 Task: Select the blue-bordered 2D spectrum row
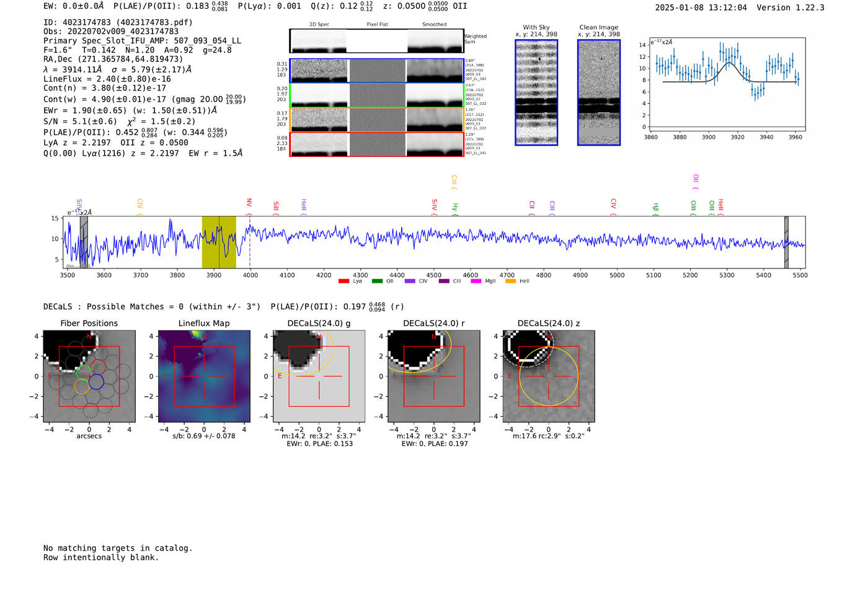(376, 71)
